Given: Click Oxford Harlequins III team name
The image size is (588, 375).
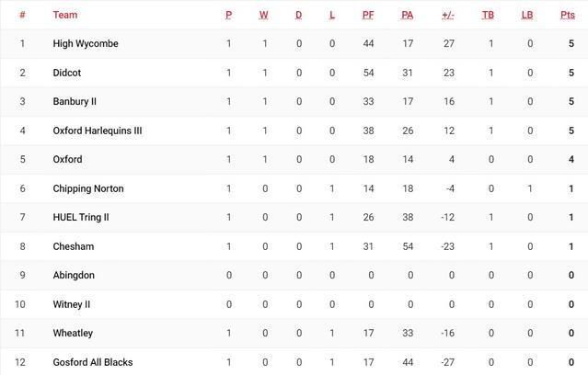Looking at the screenshot, I should coord(98,131).
